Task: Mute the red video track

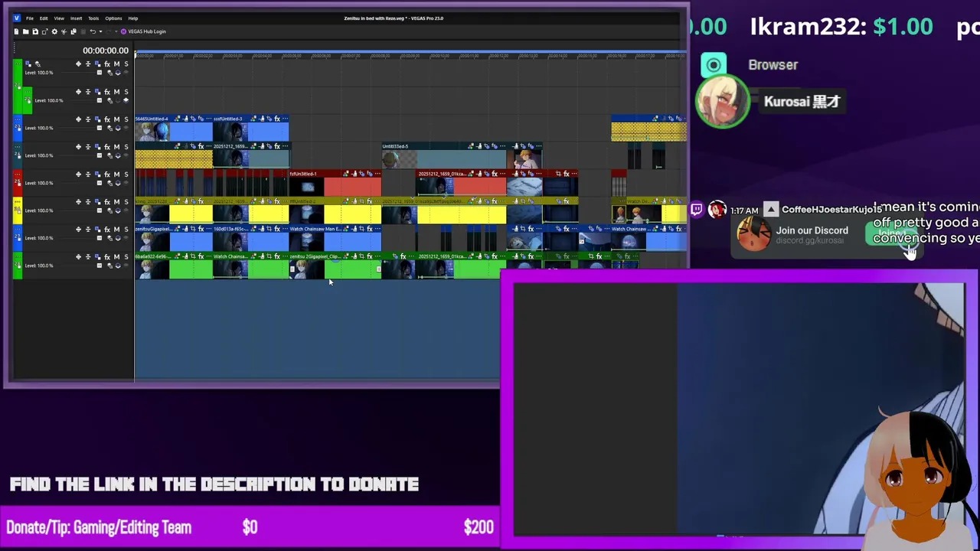Action: coord(116,174)
